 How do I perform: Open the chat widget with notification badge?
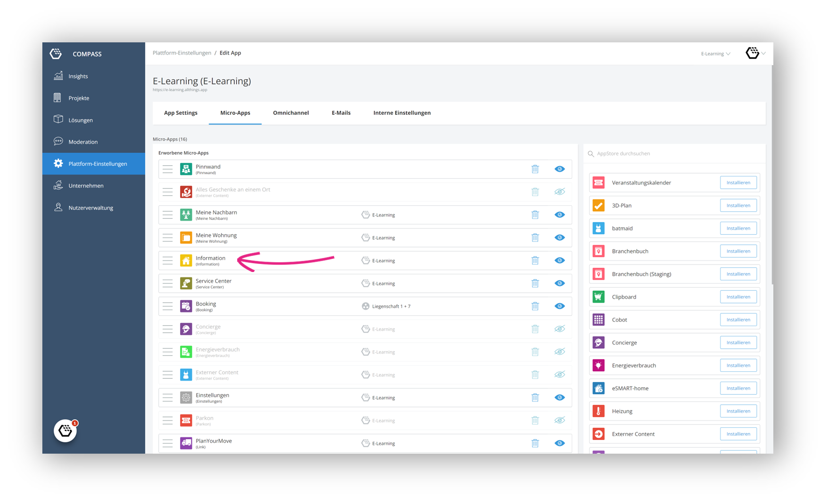65,431
